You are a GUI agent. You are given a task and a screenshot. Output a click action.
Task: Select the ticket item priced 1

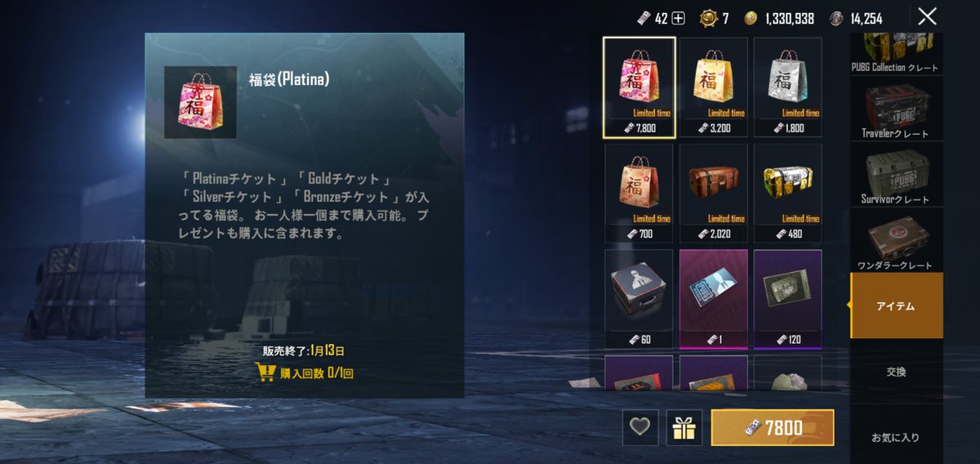714,299
